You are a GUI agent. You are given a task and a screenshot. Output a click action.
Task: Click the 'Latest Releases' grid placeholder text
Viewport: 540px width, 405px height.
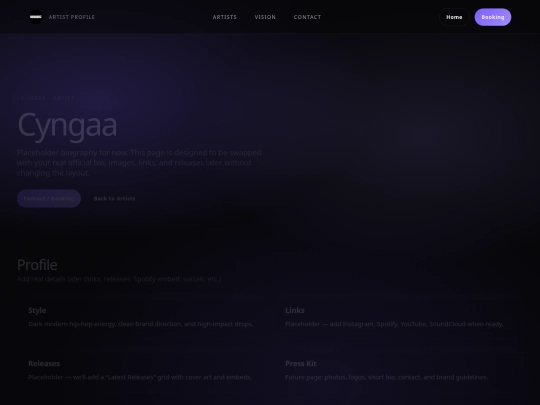pos(140,377)
